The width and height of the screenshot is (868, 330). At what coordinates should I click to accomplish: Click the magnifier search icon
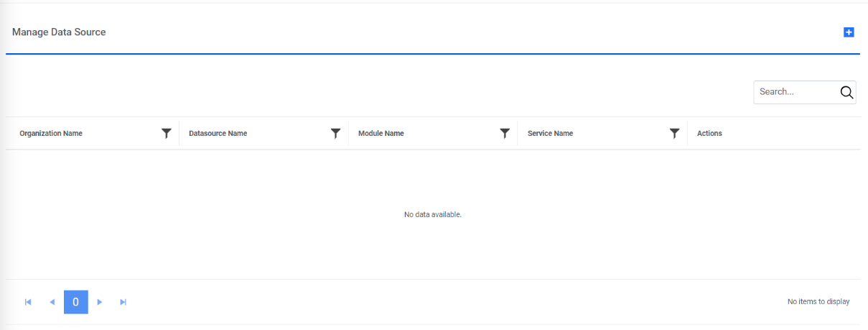[846, 92]
